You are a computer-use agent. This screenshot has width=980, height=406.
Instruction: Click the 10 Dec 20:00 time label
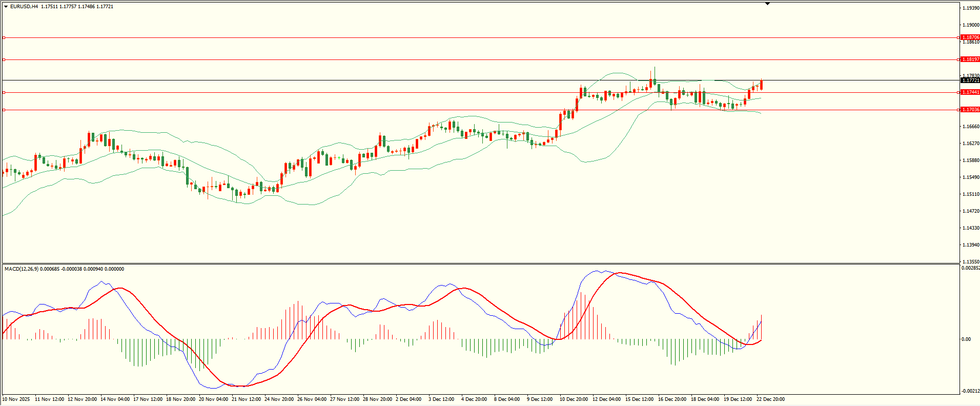click(x=574, y=399)
